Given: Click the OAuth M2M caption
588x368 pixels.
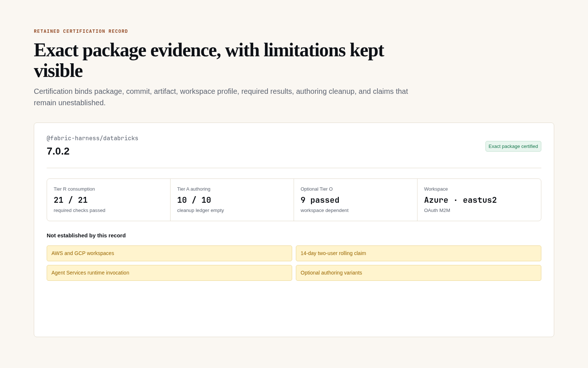Looking at the screenshot, I should 437,210.
